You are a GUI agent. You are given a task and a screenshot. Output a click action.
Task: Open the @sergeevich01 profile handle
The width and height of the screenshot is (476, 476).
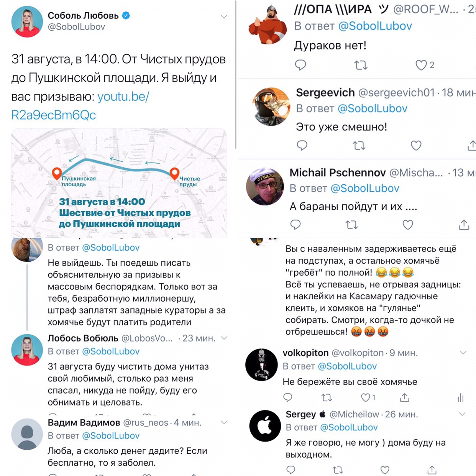[397, 93]
